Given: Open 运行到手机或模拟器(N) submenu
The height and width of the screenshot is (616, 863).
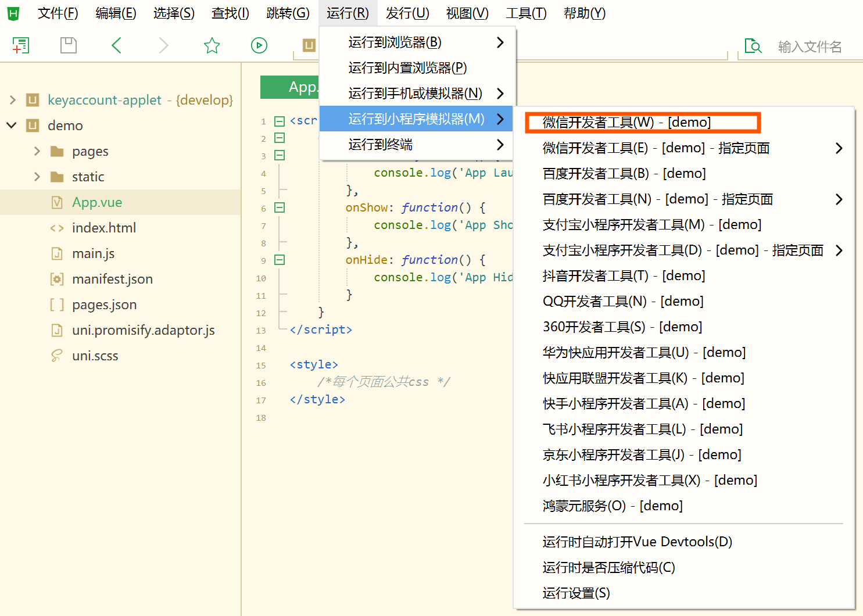Looking at the screenshot, I should coord(416,94).
